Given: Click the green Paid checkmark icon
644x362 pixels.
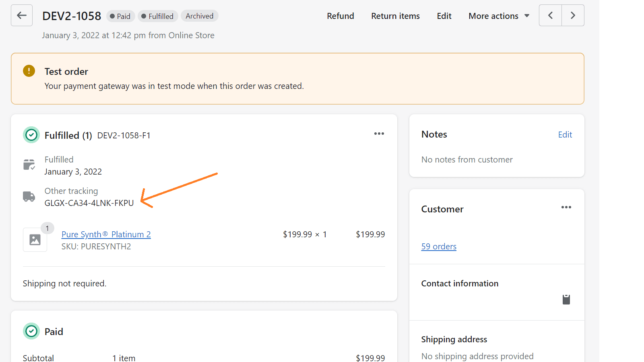Looking at the screenshot, I should click(x=31, y=331).
